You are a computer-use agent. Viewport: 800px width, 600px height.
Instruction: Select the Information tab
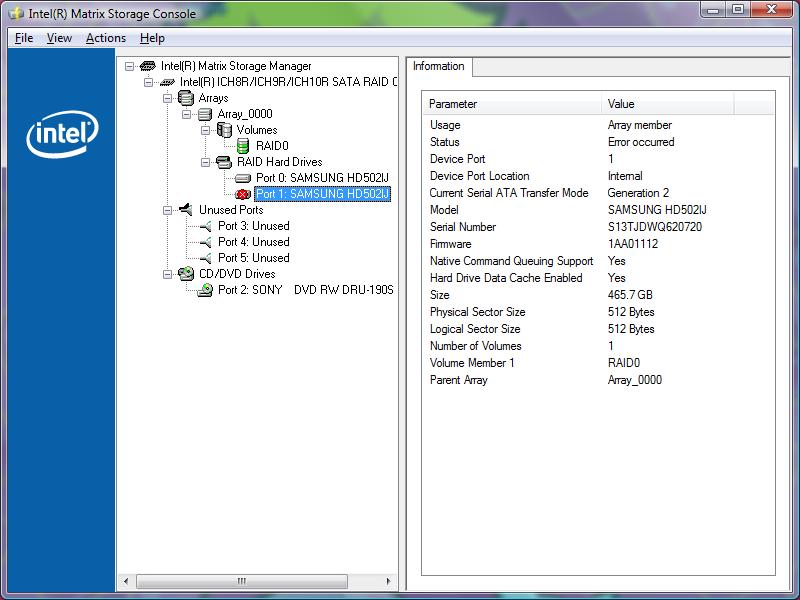pos(439,66)
